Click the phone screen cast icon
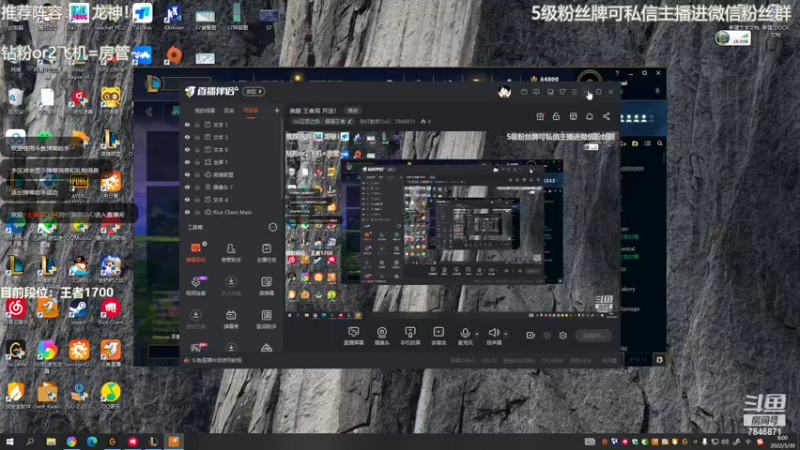This screenshot has width=800, height=450. pyautogui.click(x=410, y=336)
